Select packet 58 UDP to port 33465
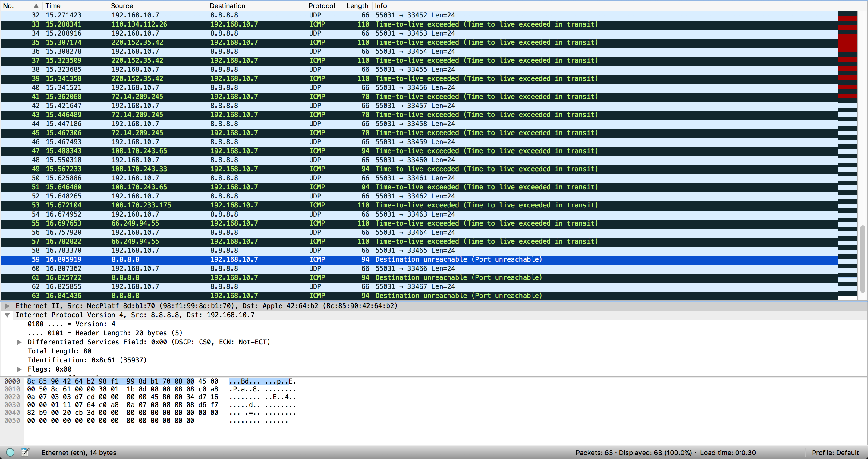Image resolution: width=868 pixels, height=459 pixels. [419, 250]
